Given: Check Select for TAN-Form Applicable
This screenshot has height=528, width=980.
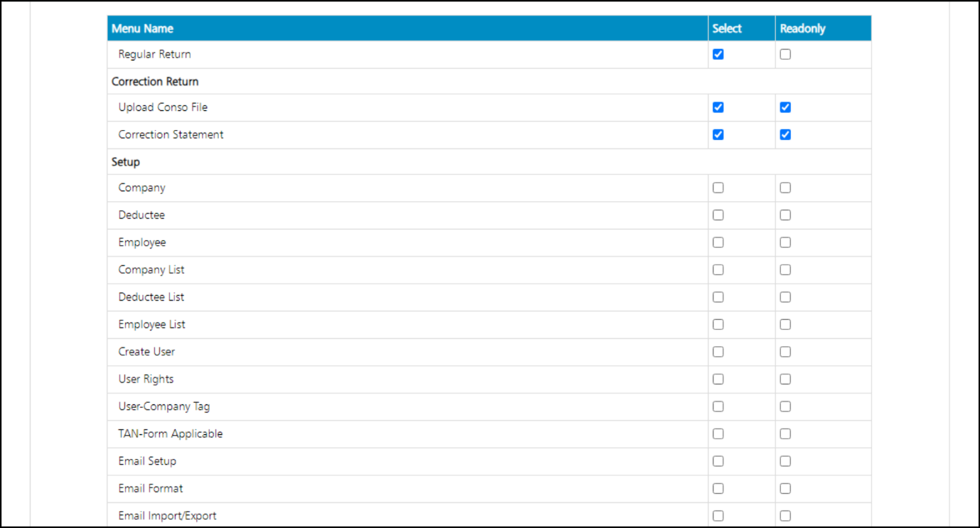Looking at the screenshot, I should click(718, 433).
